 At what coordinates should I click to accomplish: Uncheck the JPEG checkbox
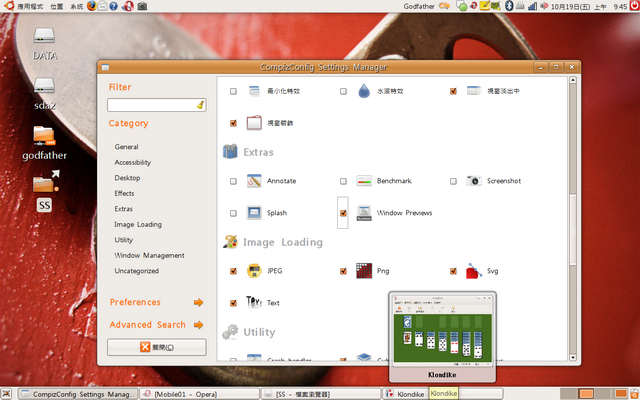233,271
